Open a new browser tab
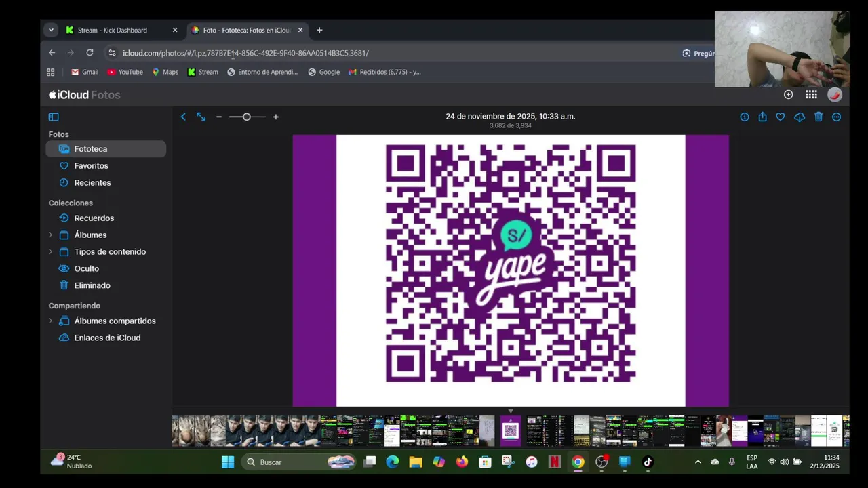 pos(319,30)
